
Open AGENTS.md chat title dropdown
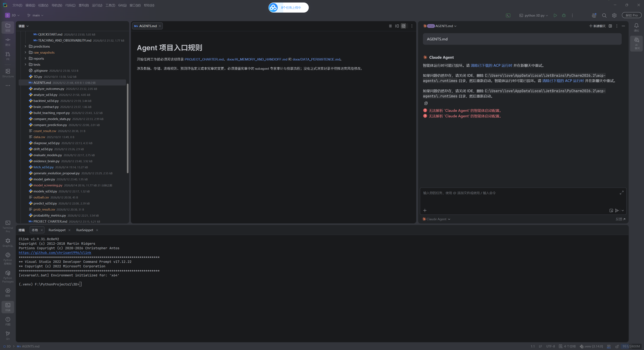[x=446, y=26]
